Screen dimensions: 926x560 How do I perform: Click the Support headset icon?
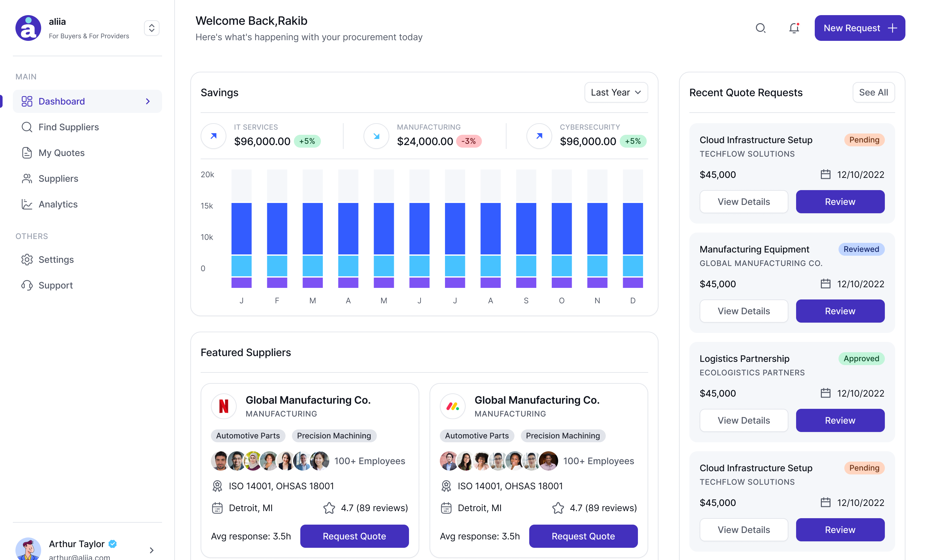pyautogui.click(x=27, y=285)
